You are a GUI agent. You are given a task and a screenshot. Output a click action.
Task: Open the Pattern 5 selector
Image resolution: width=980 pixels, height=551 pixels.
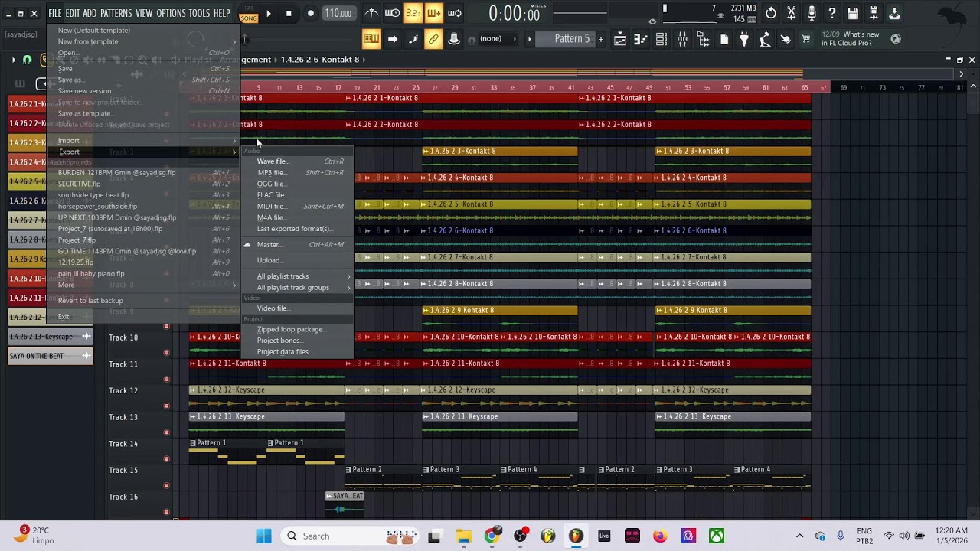(565, 39)
